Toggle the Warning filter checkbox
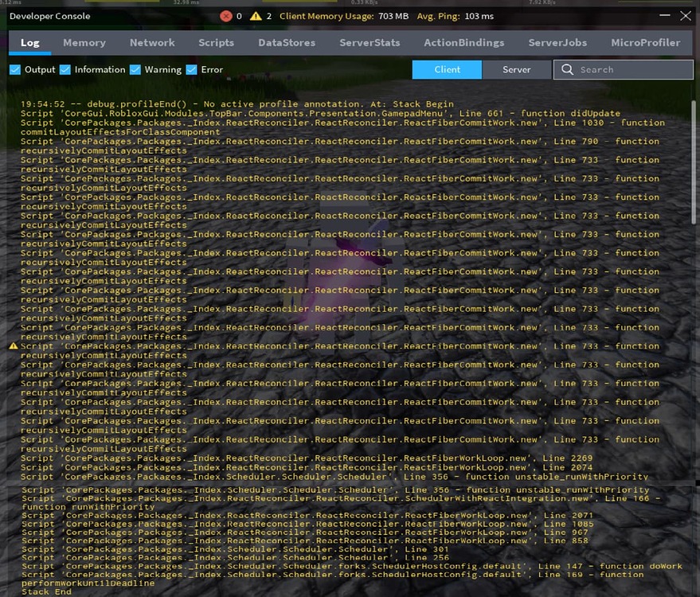This screenshot has height=597, width=700. click(134, 69)
